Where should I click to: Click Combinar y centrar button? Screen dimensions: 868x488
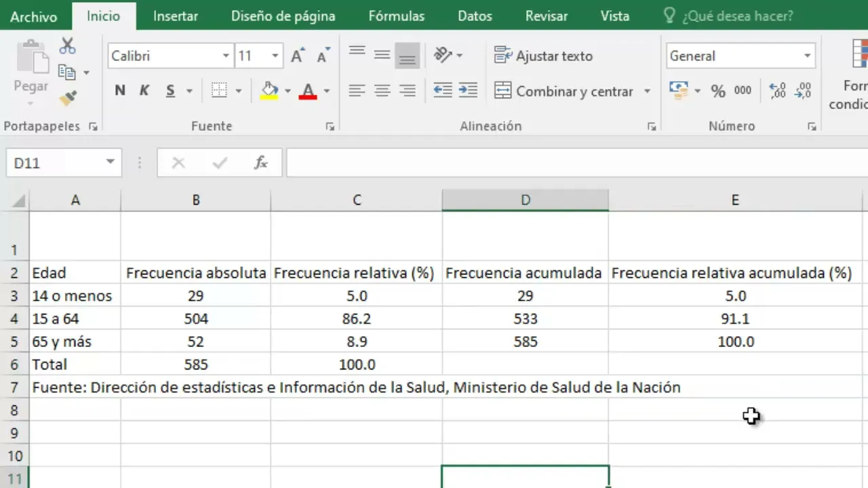564,91
